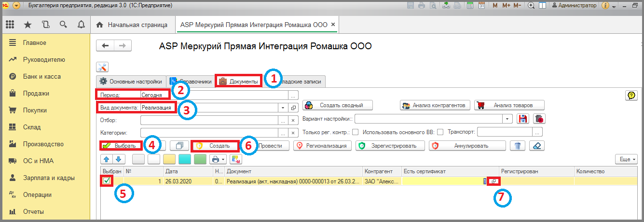This screenshot has width=644, height=222.
Task: Open the Favorites star icon
Action: click(28, 25)
